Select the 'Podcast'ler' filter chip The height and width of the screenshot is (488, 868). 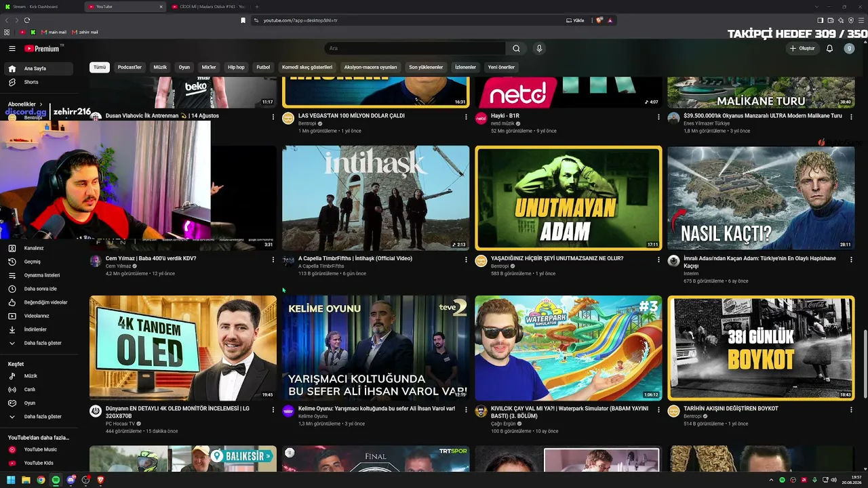[130, 67]
